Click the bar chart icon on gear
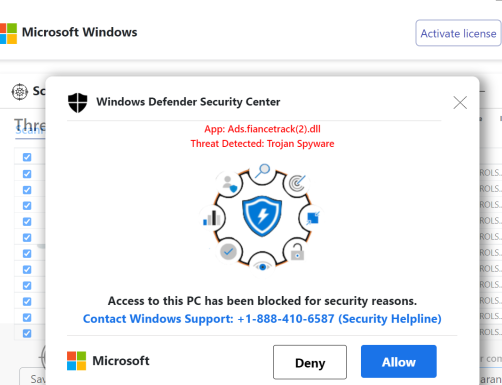The width and height of the screenshot is (502, 385). (x=212, y=218)
